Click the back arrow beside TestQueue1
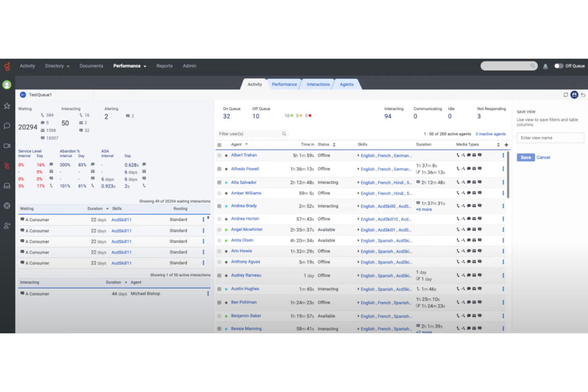The width and height of the screenshot is (588, 392). pos(23,95)
